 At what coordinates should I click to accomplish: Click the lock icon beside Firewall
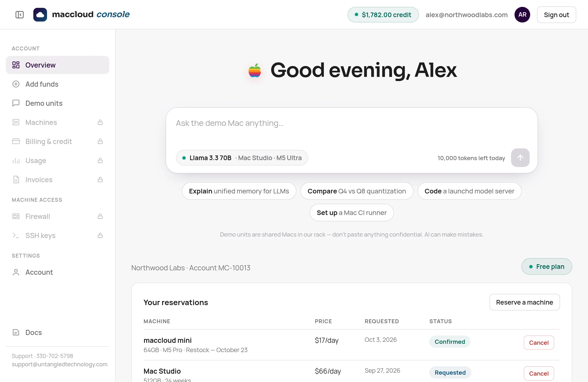(x=100, y=216)
